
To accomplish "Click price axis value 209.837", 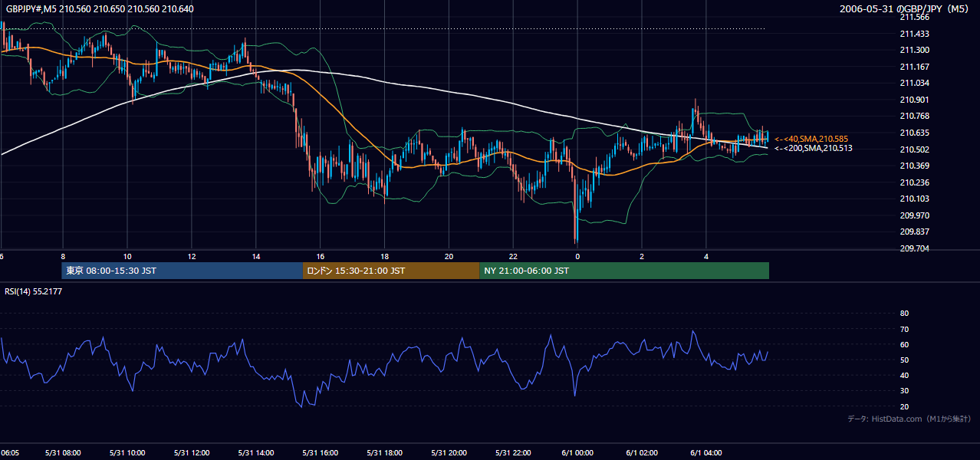I will tap(913, 232).
